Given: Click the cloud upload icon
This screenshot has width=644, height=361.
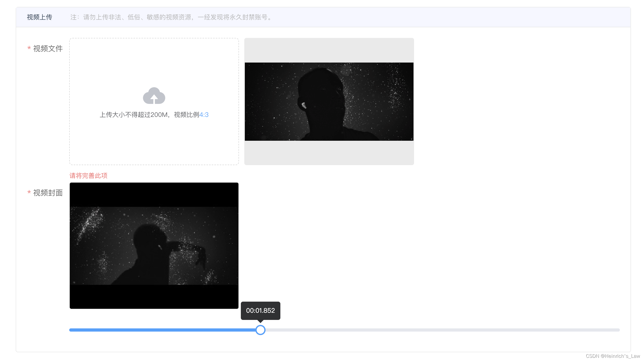Looking at the screenshot, I should tap(154, 96).
